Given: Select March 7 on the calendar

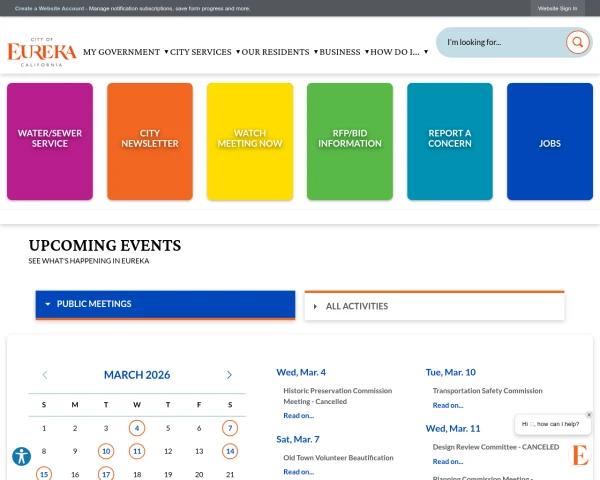Looking at the screenshot, I should pos(230,428).
